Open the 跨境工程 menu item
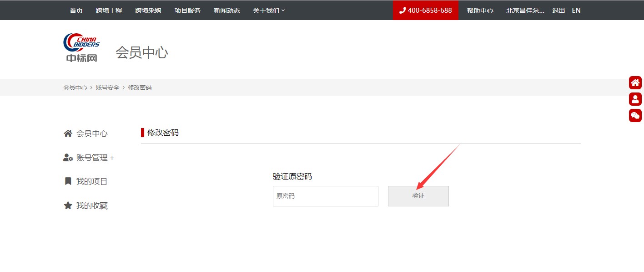 109,10
